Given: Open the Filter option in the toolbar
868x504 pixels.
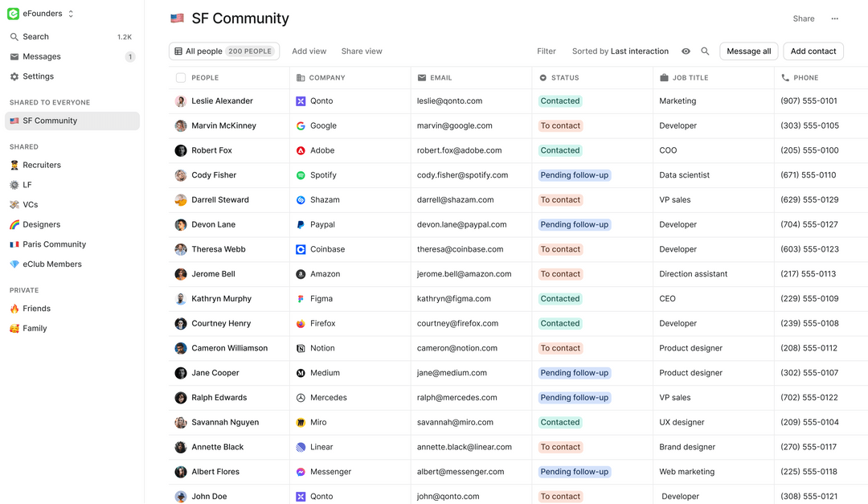Looking at the screenshot, I should pyautogui.click(x=547, y=51).
